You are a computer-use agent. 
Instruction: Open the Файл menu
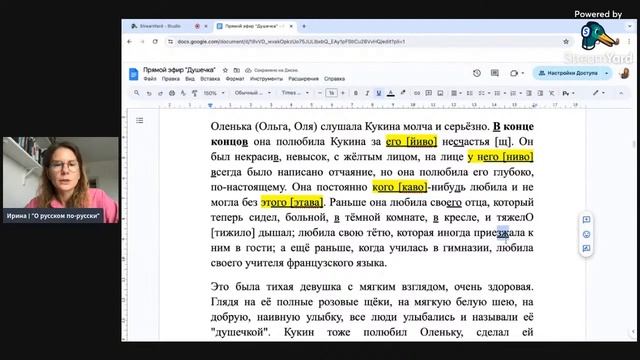(x=150, y=79)
